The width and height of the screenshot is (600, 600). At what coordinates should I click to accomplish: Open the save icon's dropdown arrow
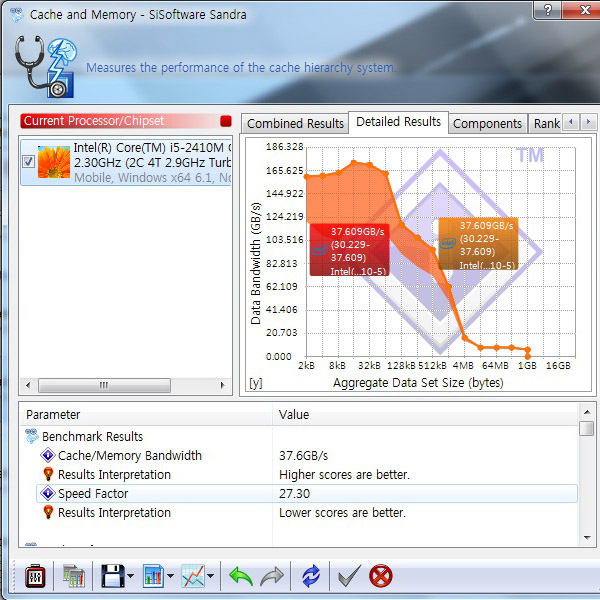pyautogui.click(x=130, y=576)
